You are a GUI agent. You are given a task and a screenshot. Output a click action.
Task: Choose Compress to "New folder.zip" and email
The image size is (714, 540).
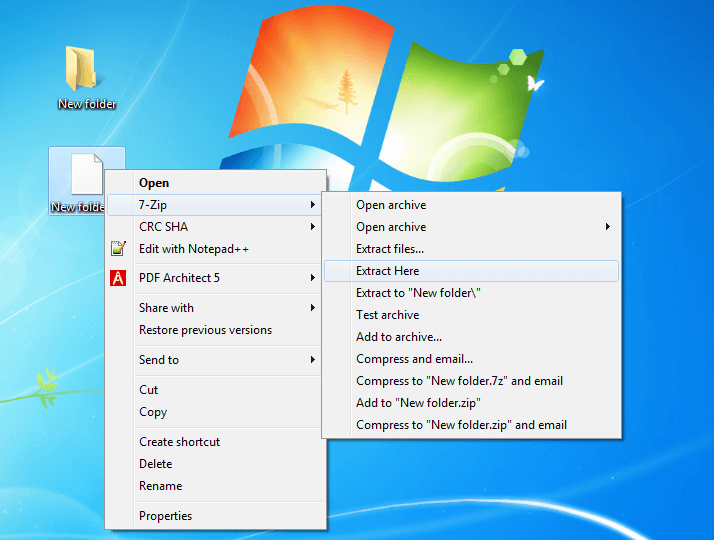(x=471, y=425)
